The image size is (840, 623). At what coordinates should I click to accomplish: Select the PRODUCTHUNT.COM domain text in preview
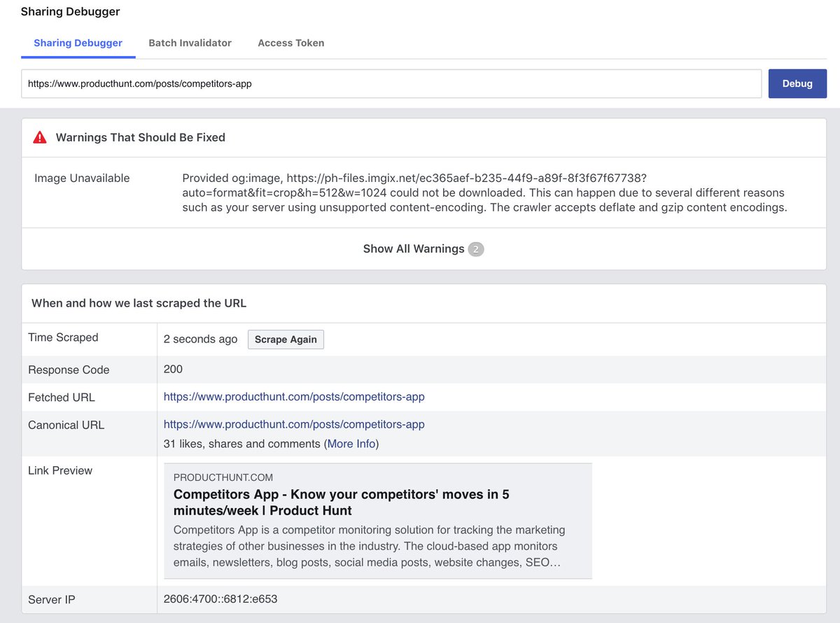223,477
